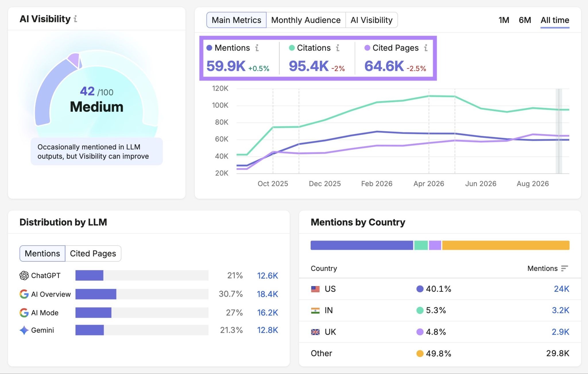
Task: Click the visibility gauge's purple segment
Action: (x=75, y=60)
